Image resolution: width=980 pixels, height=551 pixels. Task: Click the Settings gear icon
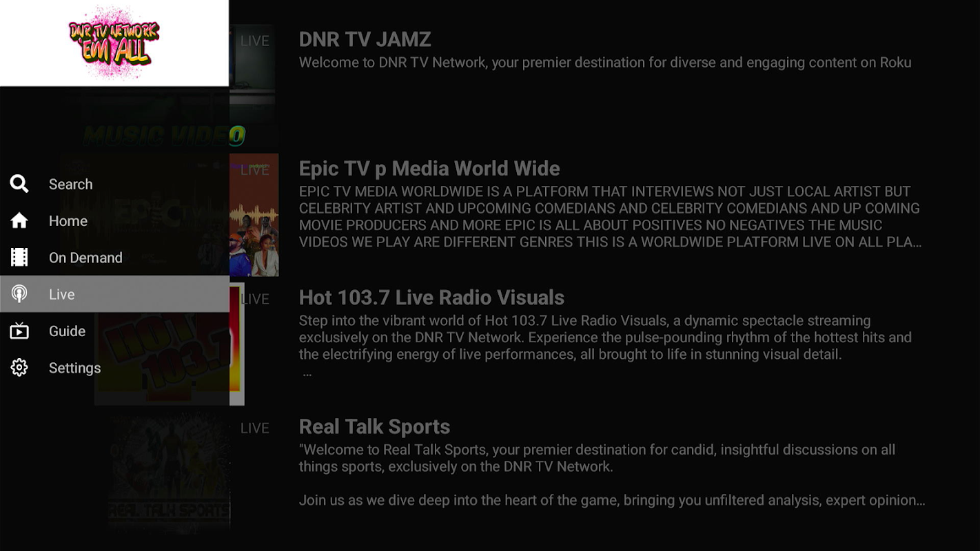coord(19,368)
